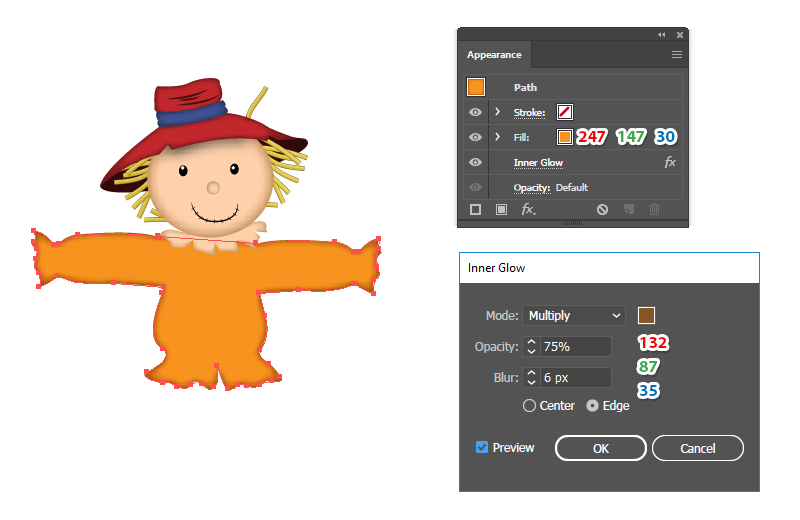
Task: Toggle Inner Glow effect visibility eye
Action: (476, 162)
